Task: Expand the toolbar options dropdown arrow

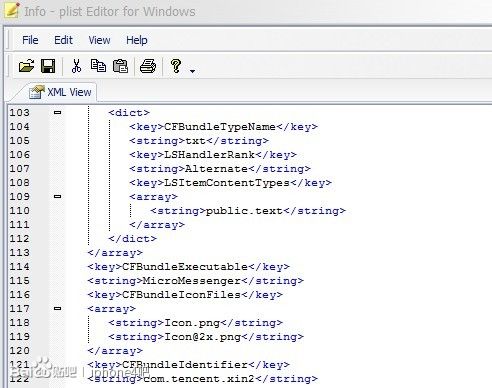Action: (x=192, y=71)
